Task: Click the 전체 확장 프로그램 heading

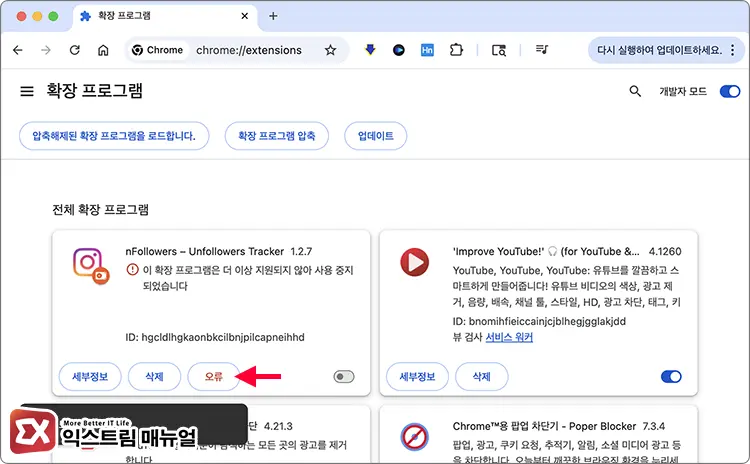Action: [x=100, y=210]
